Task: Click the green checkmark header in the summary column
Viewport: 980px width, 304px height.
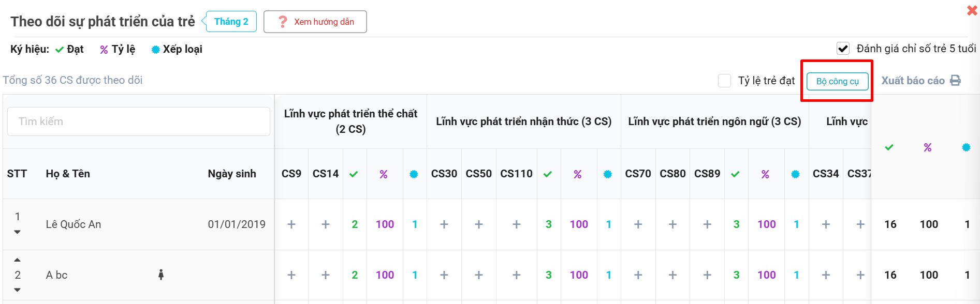Action: click(889, 147)
